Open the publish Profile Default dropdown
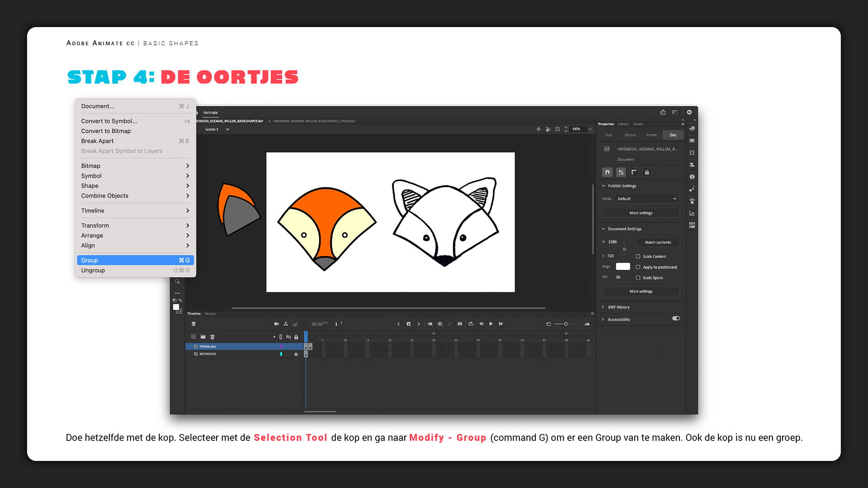This screenshot has width=868, height=488. click(646, 199)
